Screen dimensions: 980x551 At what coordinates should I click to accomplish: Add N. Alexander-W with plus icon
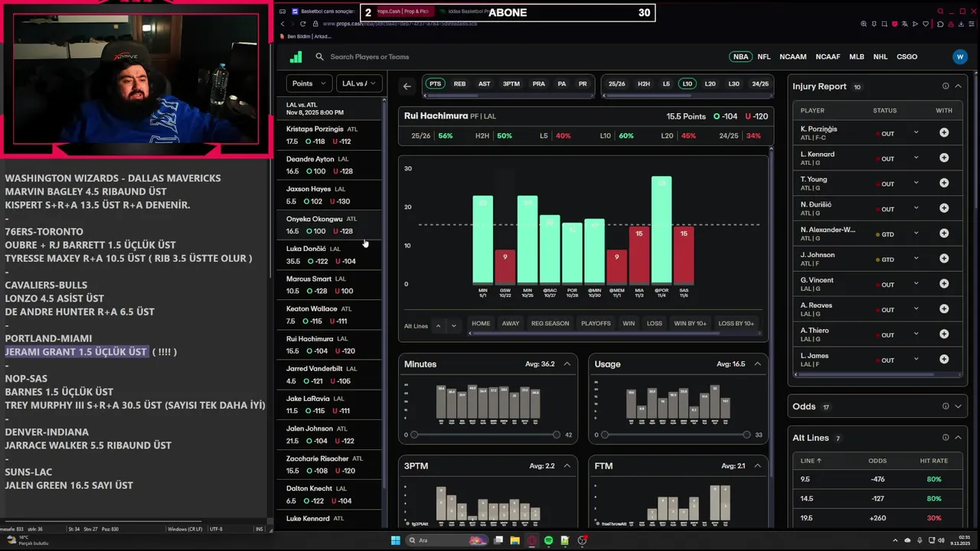click(x=944, y=234)
